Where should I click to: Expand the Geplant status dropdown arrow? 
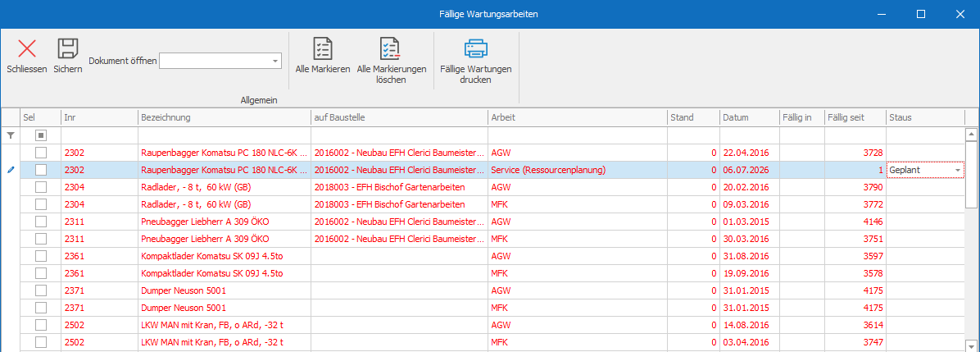click(958, 171)
